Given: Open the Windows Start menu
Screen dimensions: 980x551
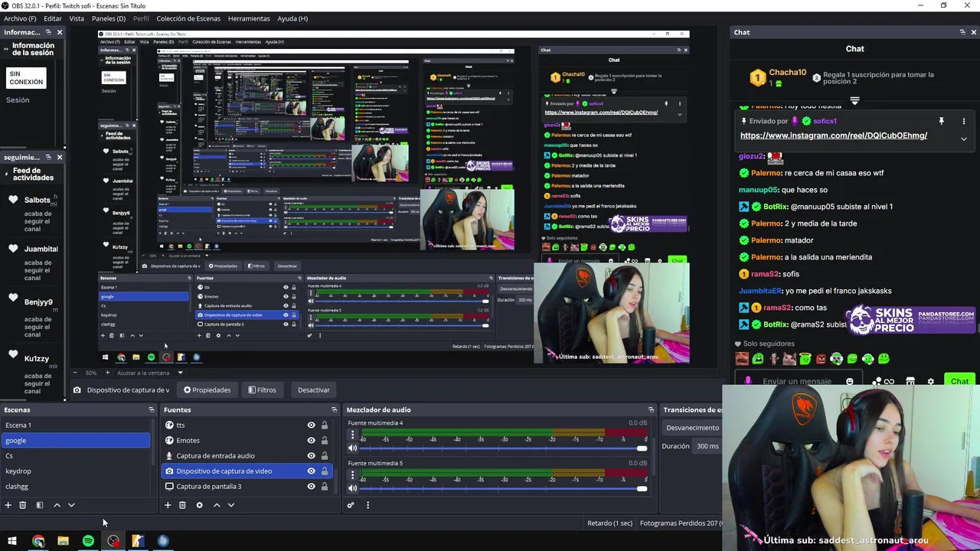Looking at the screenshot, I should tap(12, 541).
